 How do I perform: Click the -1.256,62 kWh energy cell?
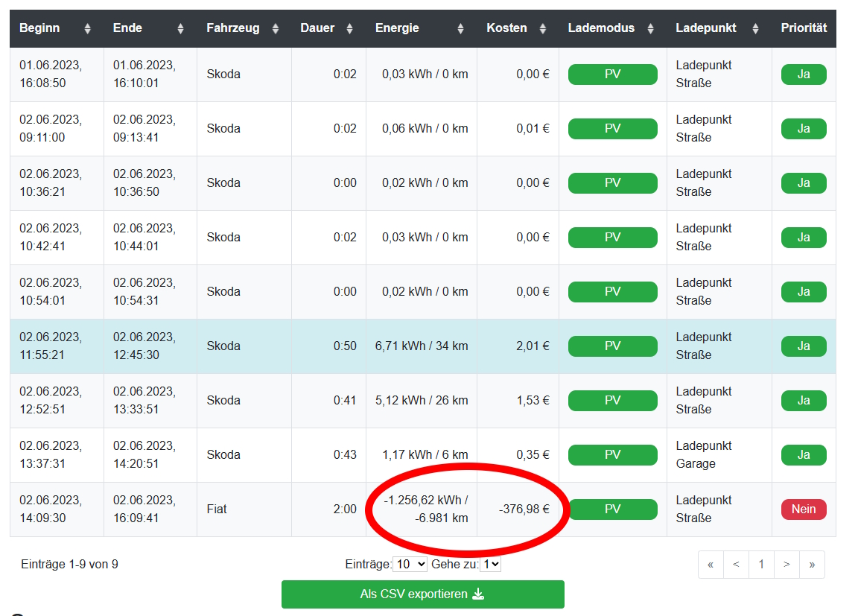tap(422, 509)
